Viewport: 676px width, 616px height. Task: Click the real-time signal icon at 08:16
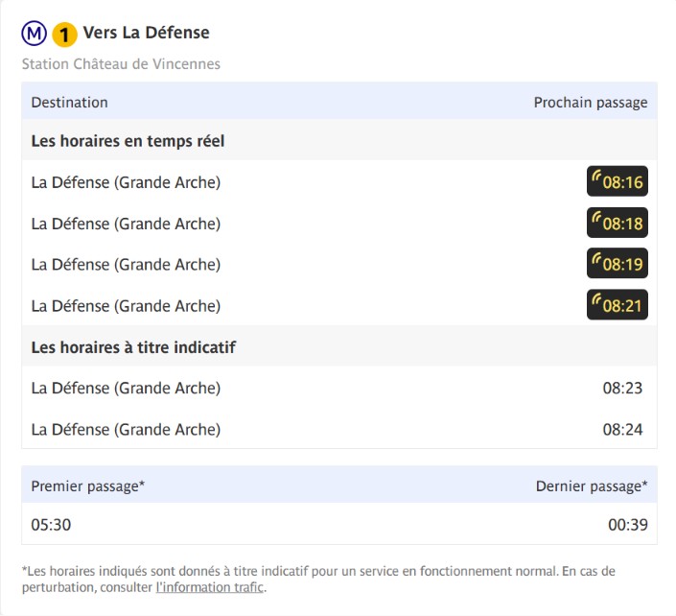[596, 177]
